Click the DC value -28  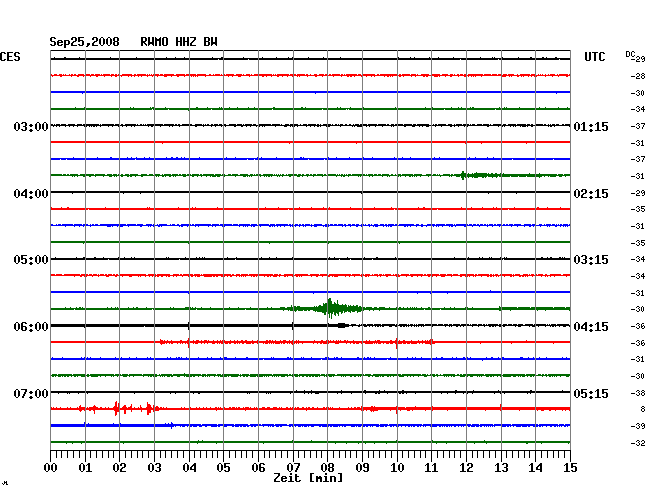[x=638, y=76]
